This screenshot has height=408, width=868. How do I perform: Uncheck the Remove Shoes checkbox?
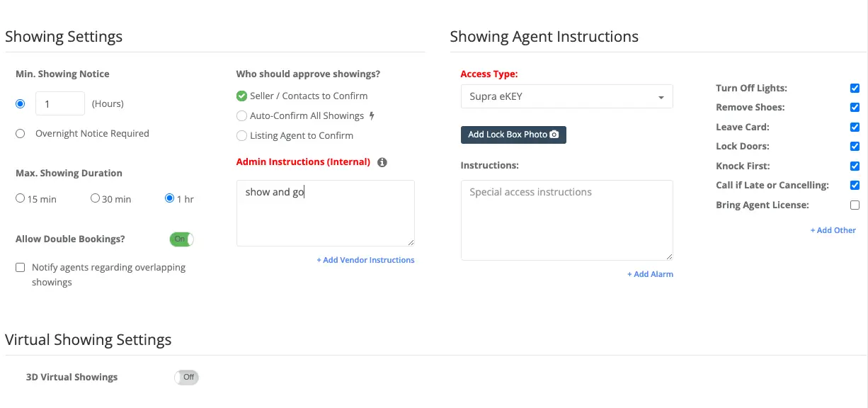click(855, 108)
